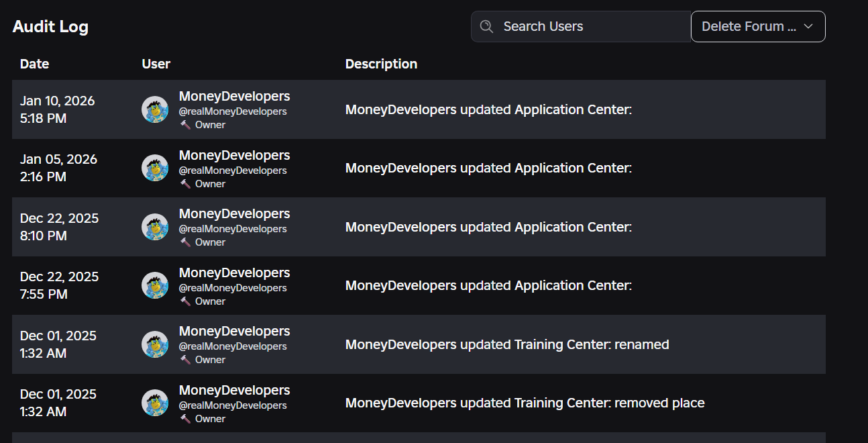Focus the Search Users input field
The image size is (868, 443).
click(x=581, y=26)
